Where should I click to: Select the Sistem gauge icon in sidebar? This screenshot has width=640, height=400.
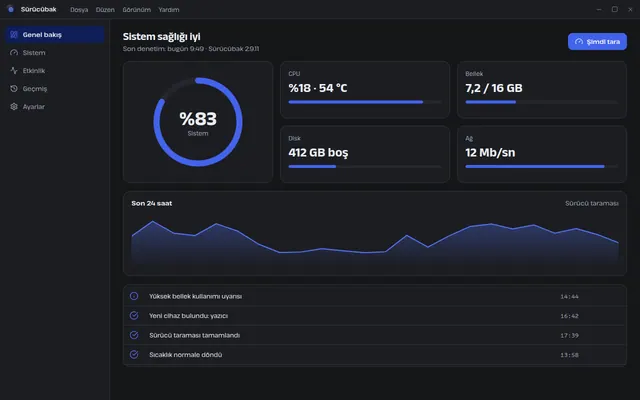tap(14, 53)
